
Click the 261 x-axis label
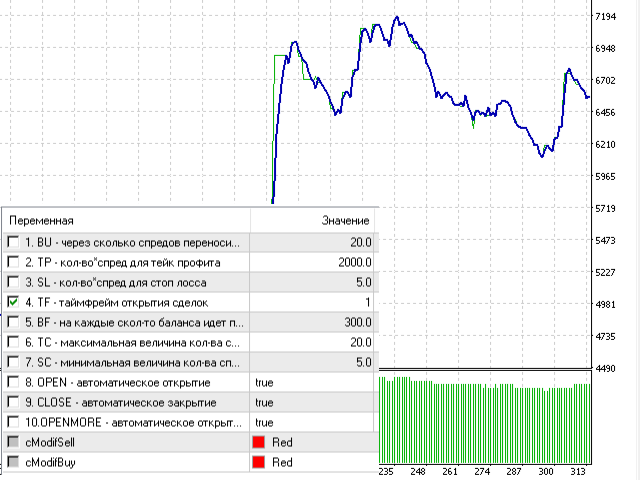(450, 472)
